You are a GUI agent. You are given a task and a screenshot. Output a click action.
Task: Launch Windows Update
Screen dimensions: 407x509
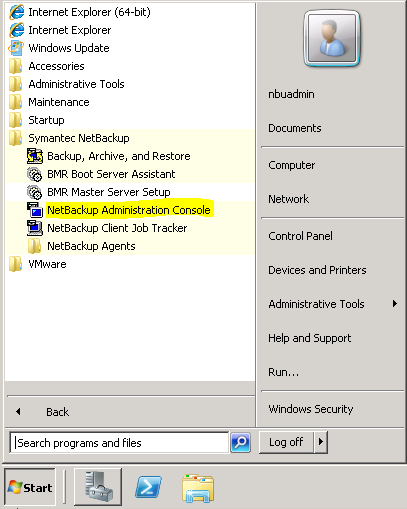point(69,48)
